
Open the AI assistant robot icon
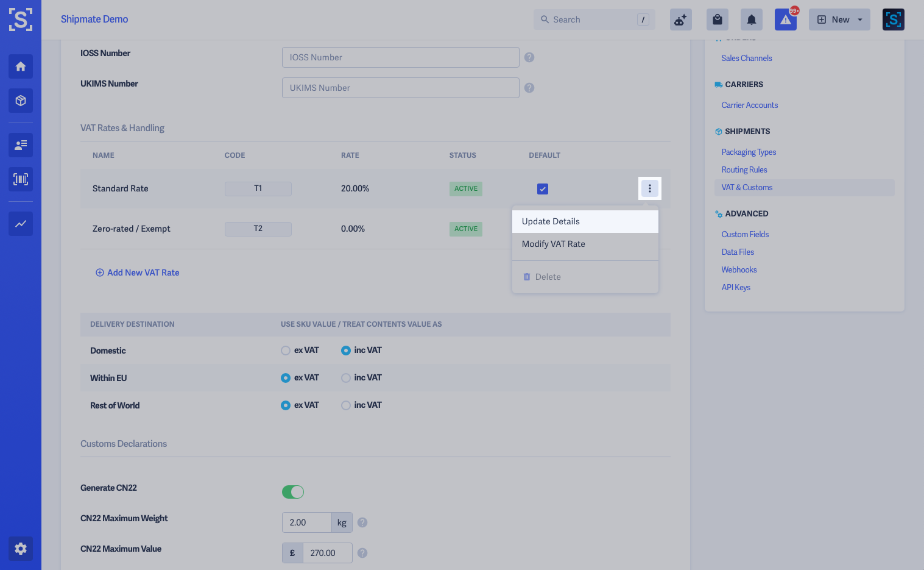click(x=681, y=20)
